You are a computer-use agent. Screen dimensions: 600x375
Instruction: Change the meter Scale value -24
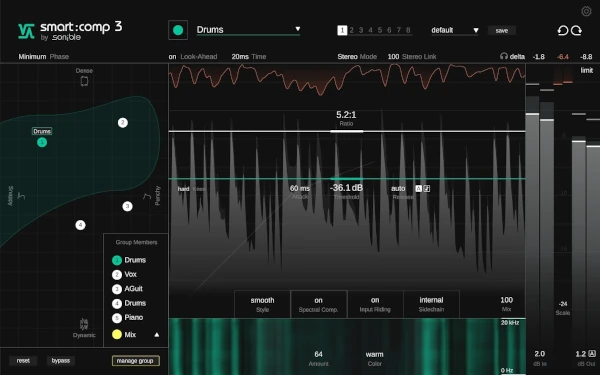point(562,304)
